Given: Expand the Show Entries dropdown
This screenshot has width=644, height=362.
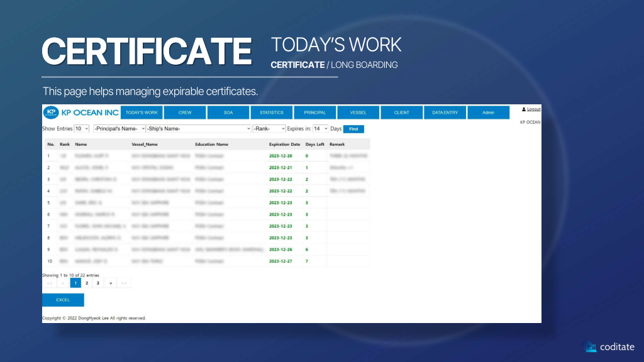Looking at the screenshot, I should coord(82,129).
